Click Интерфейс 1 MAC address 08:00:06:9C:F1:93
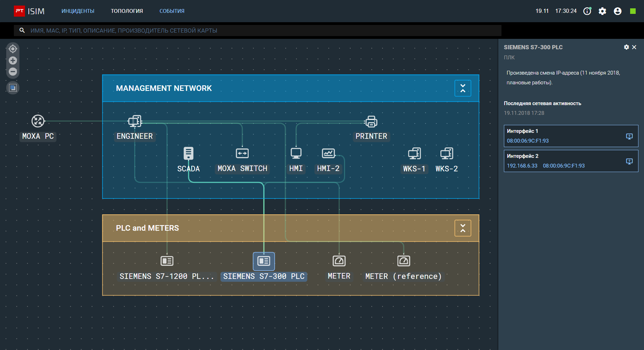 point(528,141)
